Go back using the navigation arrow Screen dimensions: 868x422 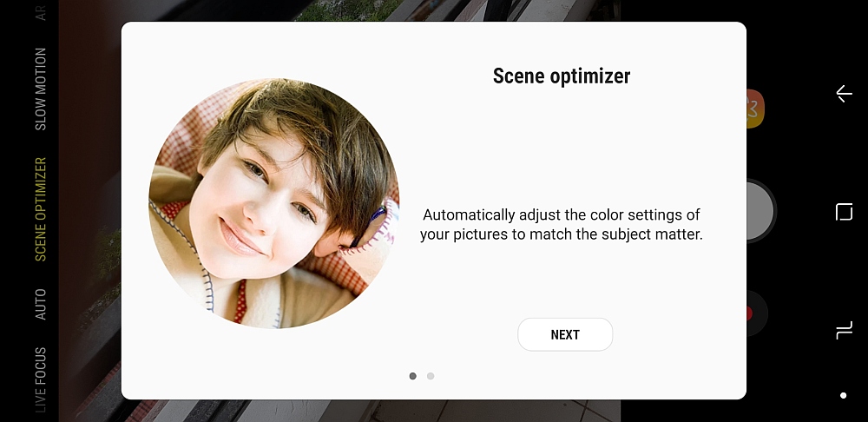point(844,94)
